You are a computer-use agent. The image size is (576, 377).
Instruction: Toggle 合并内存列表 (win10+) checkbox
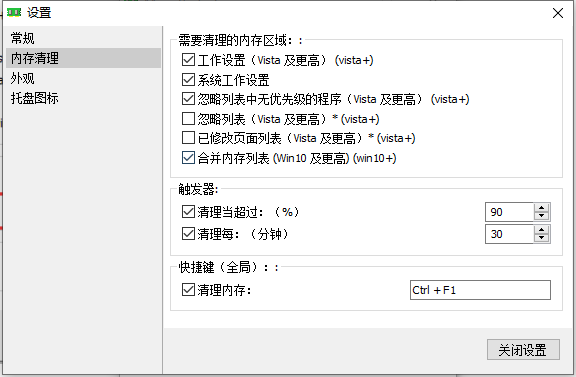(x=188, y=158)
